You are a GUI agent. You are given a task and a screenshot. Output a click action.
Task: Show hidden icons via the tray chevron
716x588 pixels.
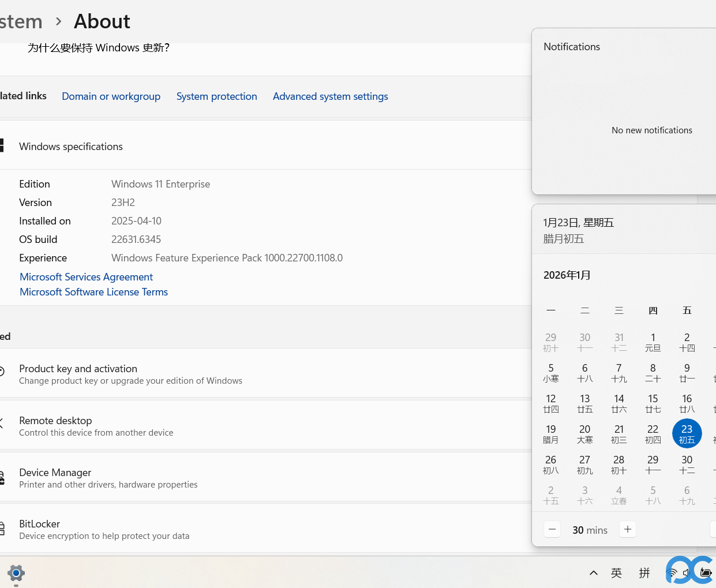click(x=593, y=573)
